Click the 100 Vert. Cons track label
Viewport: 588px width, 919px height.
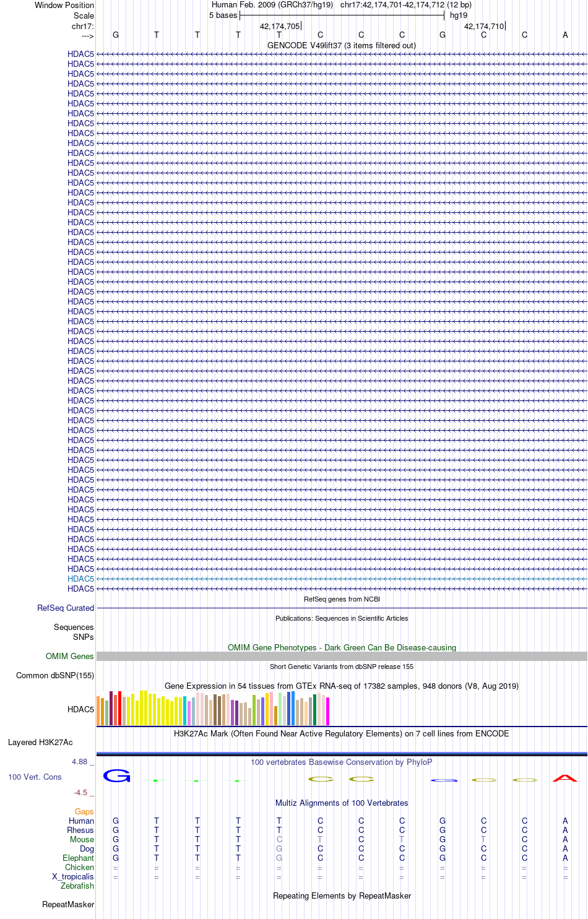(x=35, y=777)
